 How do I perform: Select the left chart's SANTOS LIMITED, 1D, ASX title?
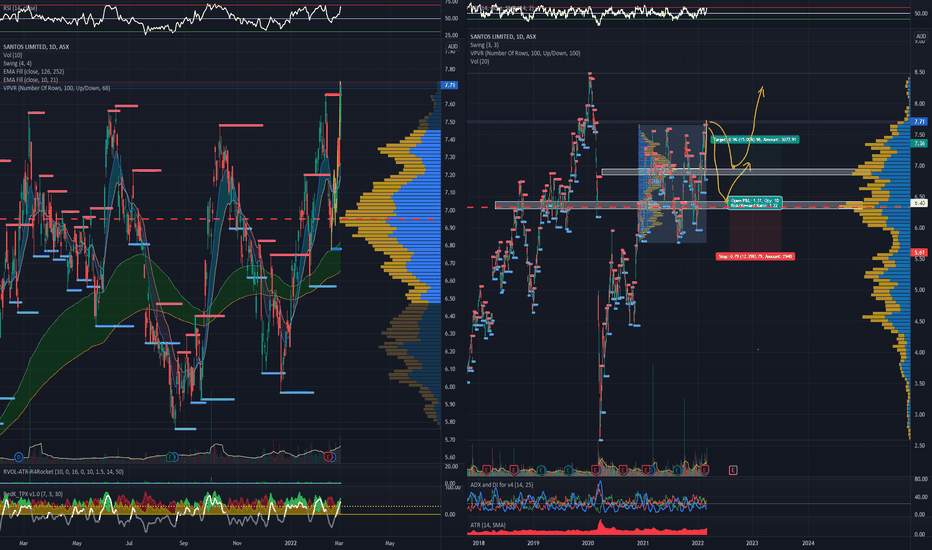click(x=36, y=47)
